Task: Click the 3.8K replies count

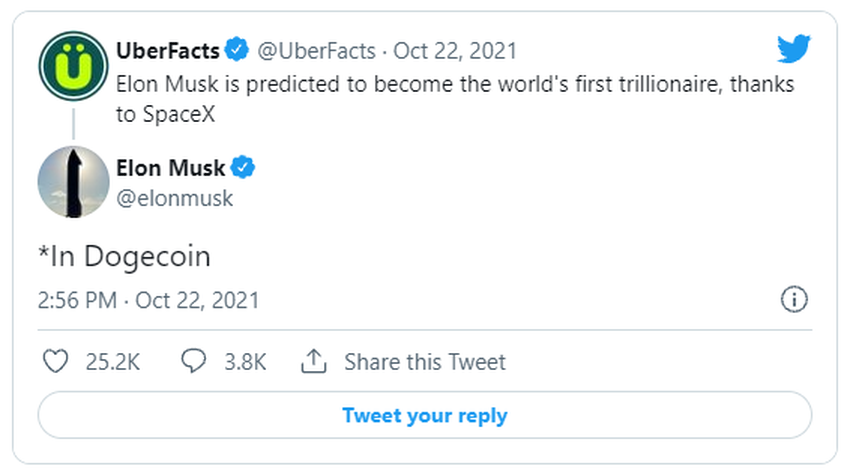Action: coord(243,362)
